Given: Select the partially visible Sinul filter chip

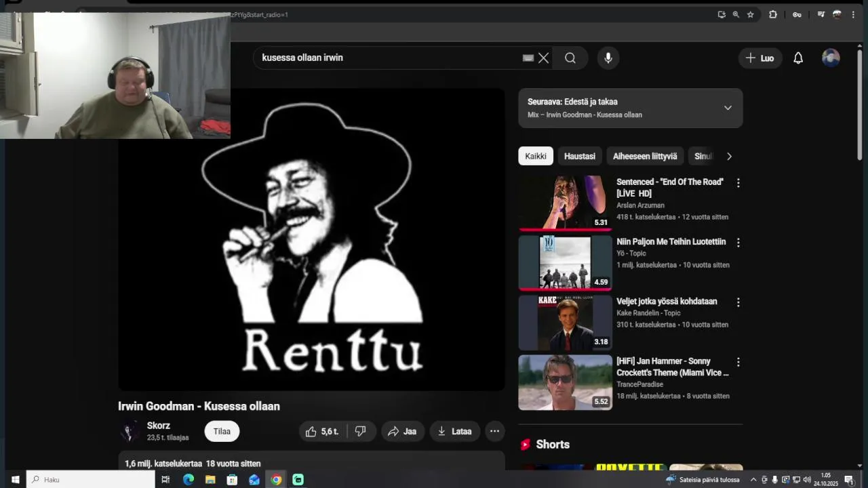Looking at the screenshot, I should [703, 157].
